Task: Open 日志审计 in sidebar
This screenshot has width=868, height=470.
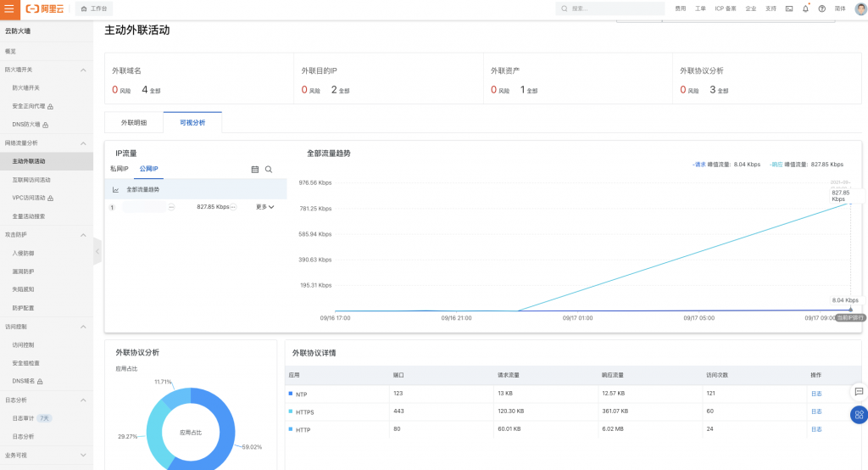Action: pos(23,418)
